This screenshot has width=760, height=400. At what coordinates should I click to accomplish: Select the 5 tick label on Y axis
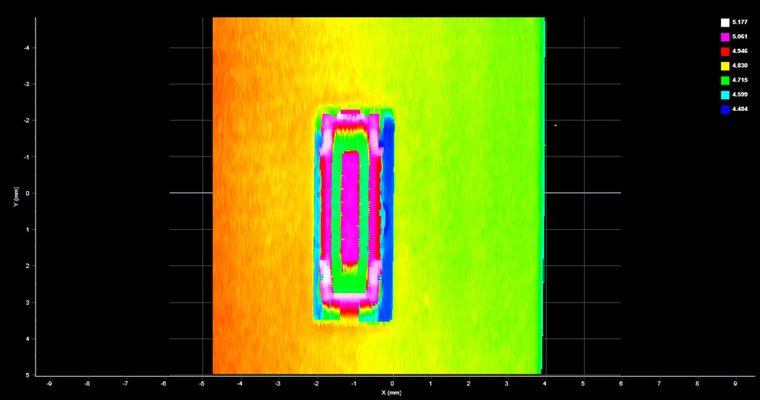(x=29, y=375)
